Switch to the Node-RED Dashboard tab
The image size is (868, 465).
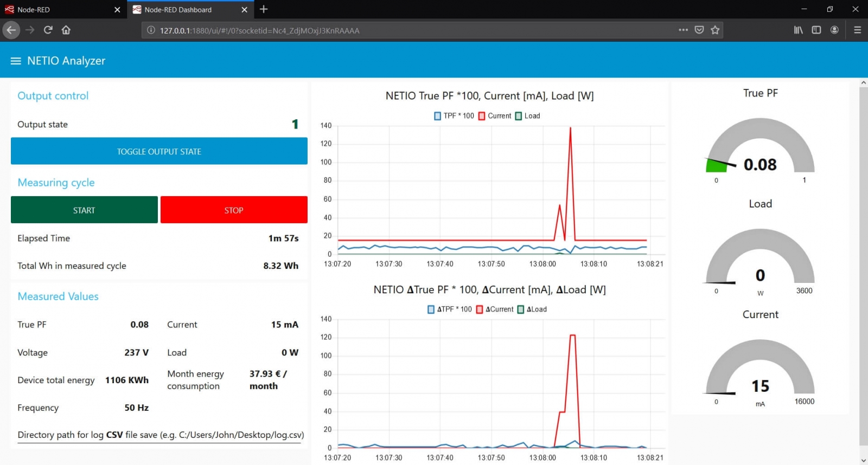pyautogui.click(x=190, y=10)
